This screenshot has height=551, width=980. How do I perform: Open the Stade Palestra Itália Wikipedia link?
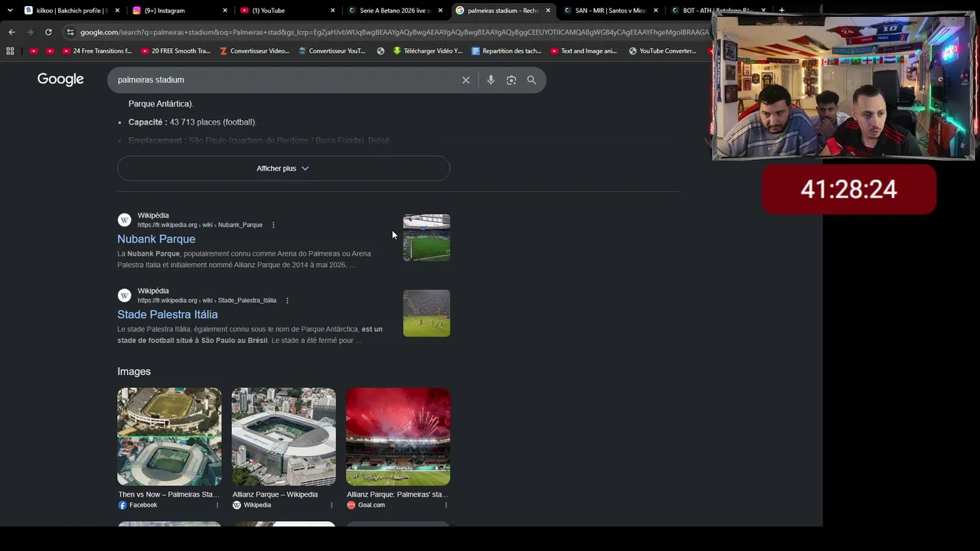(168, 315)
